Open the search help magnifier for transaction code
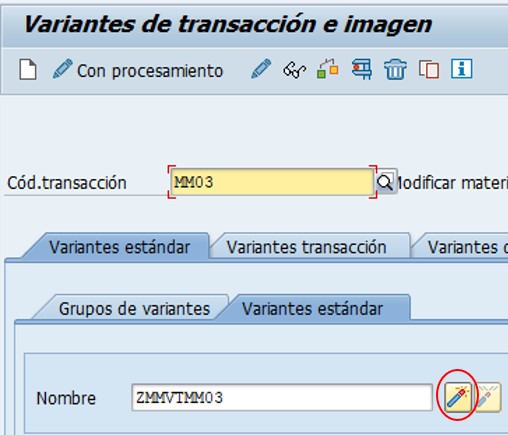This screenshot has width=508, height=435. pos(385,182)
